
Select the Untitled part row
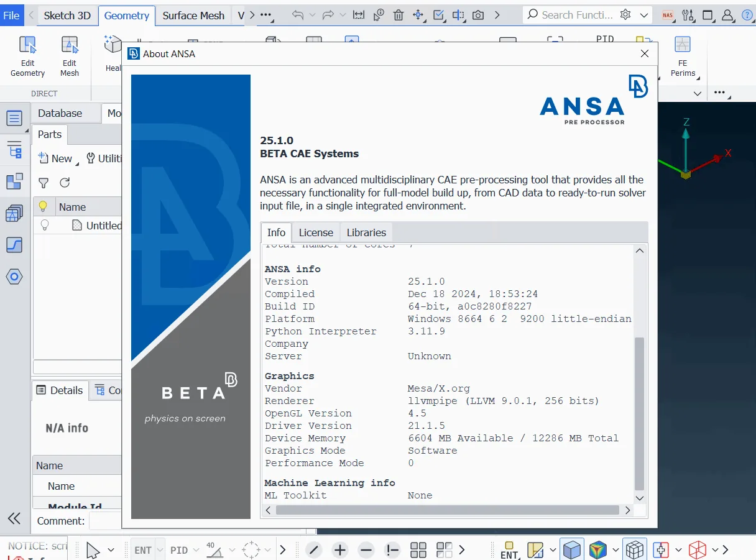(77, 226)
